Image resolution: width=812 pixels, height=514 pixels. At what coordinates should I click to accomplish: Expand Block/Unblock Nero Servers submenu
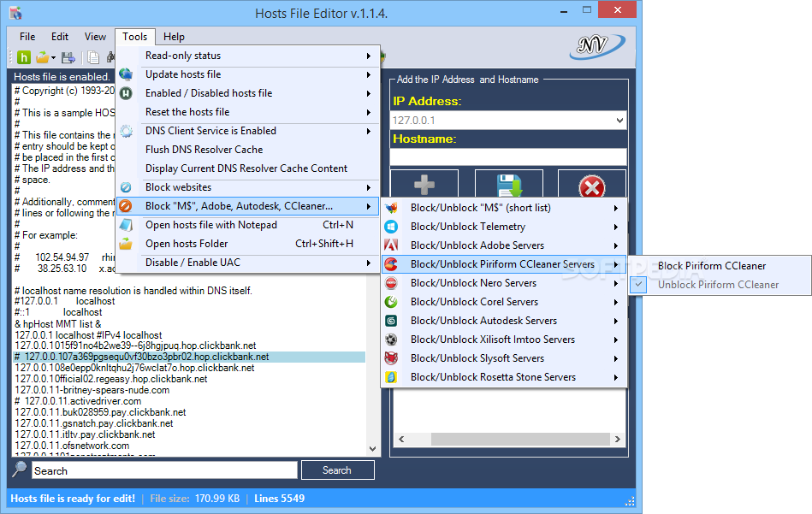[x=616, y=283]
